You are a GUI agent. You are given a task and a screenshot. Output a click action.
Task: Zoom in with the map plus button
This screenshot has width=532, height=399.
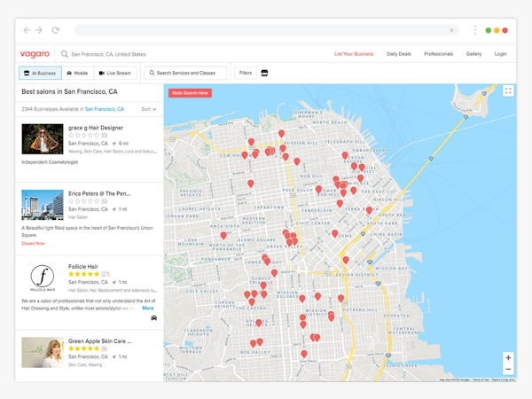[x=508, y=357]
